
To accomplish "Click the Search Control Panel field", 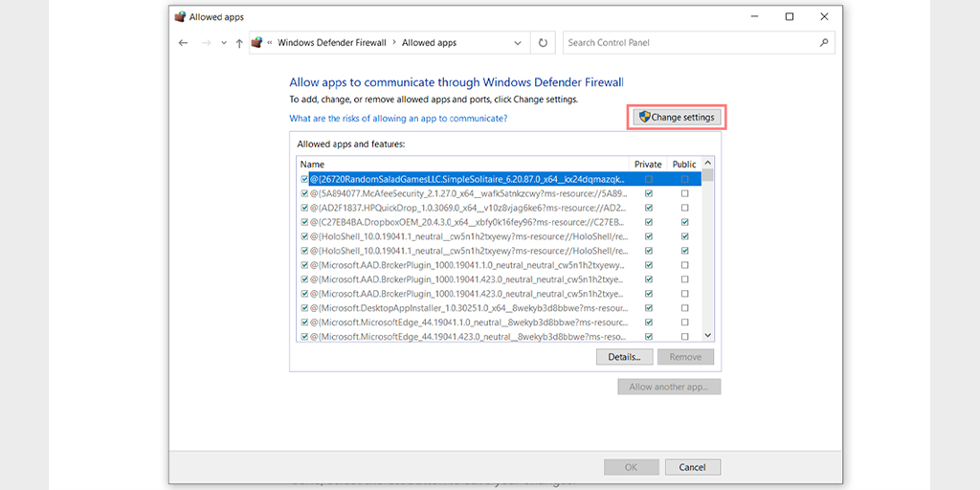I will tap(689, 43).
